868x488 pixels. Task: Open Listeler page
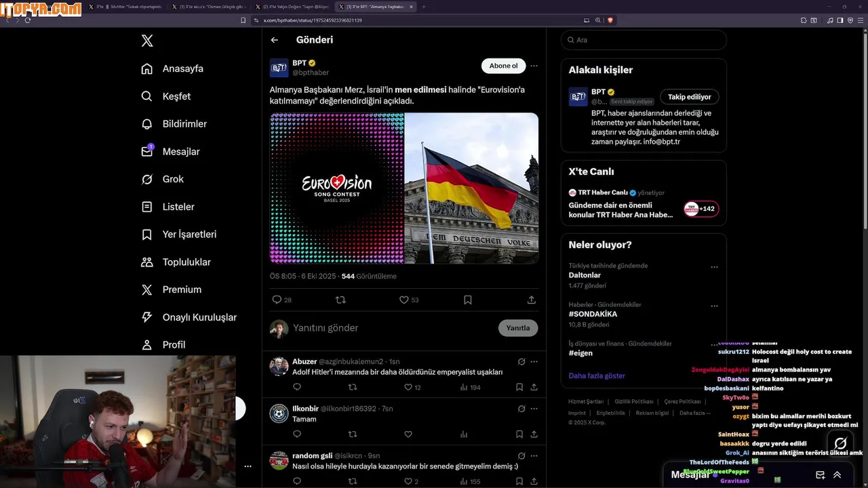[x=167, y=207]
